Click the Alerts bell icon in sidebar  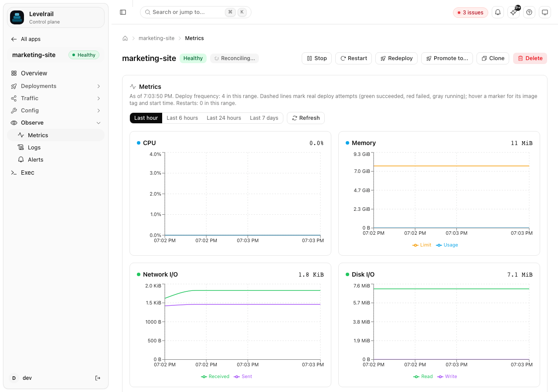coord(21,160)
